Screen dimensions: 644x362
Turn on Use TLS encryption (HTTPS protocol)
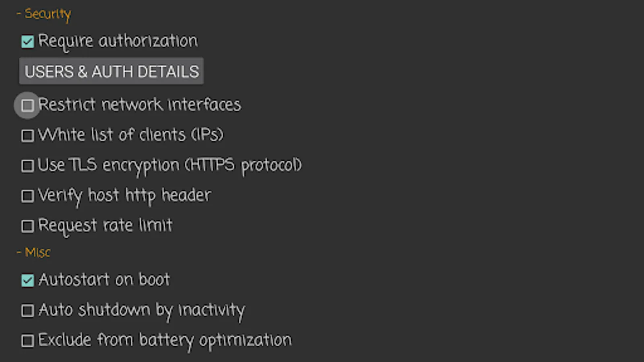(27, 166)
